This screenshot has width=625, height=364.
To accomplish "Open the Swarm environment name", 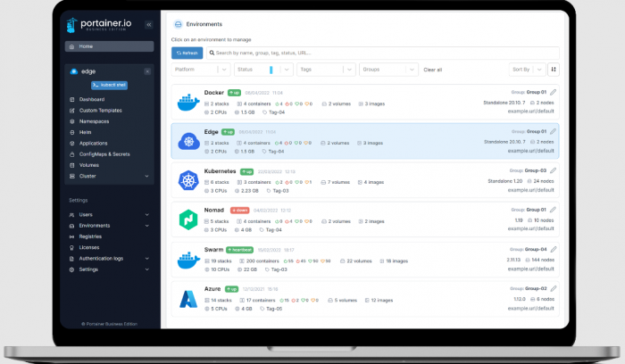I will (x=213, y=250).
